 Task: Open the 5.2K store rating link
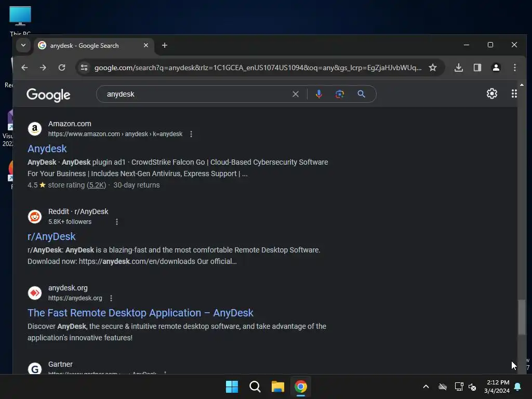coord(96,185)
